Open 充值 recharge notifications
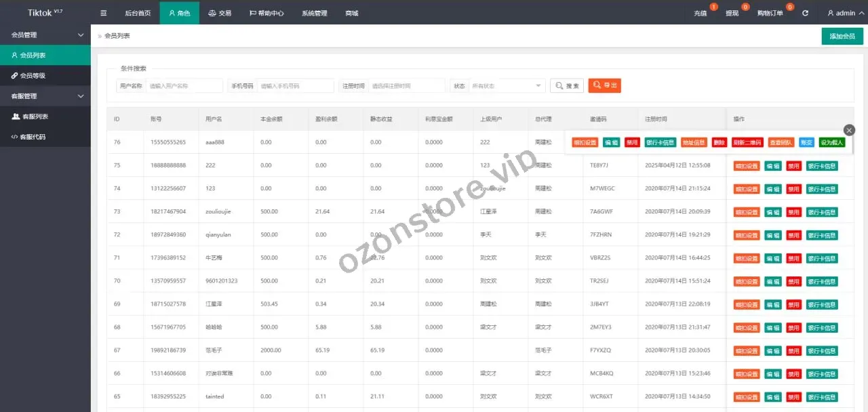The width and height of the screenshot is (868, 412). 701,13
